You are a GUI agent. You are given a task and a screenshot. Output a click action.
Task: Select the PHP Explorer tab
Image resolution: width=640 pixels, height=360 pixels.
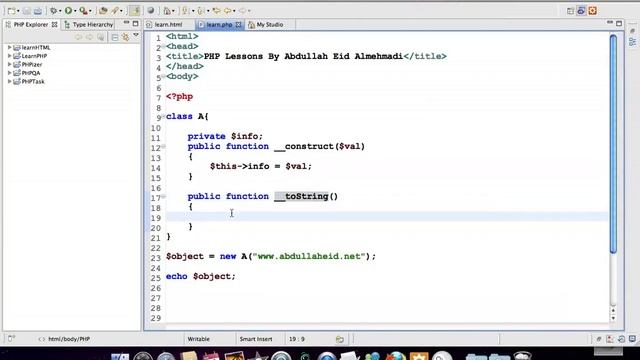click(31, 24)
